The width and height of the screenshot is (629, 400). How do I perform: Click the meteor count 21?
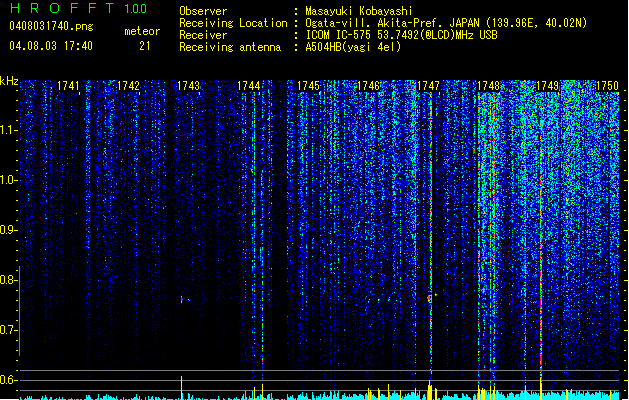[x=145, y=46]
